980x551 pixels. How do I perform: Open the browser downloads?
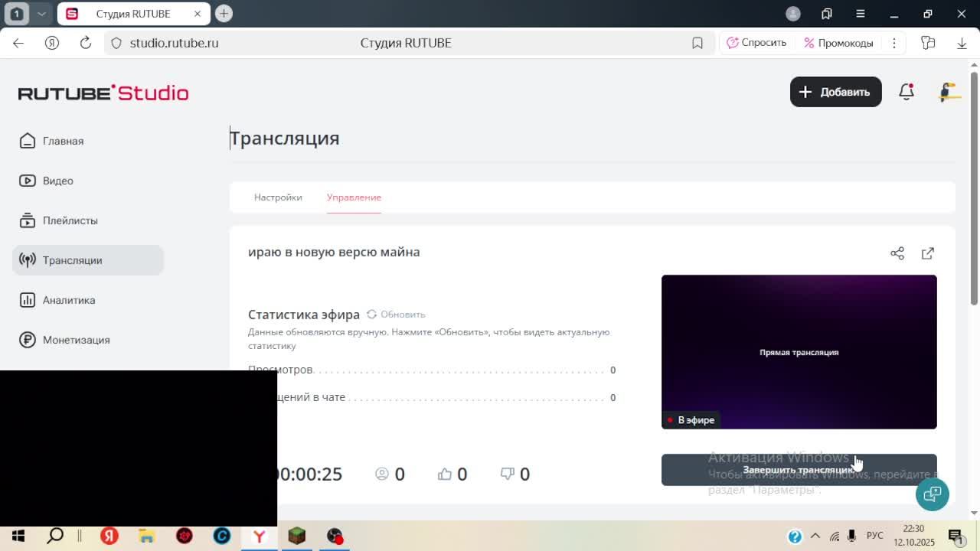962,43
